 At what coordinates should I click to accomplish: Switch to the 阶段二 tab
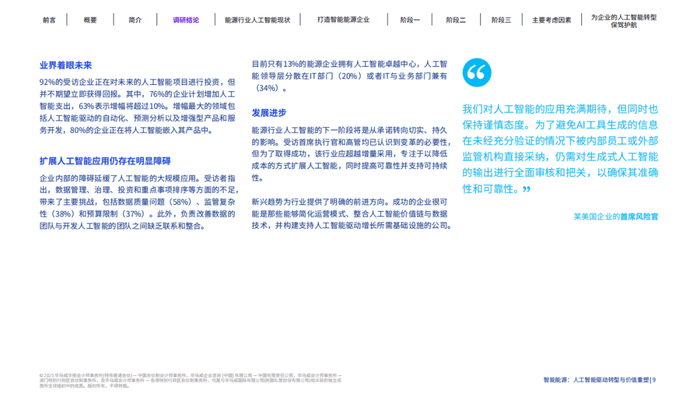[x=456, y=20]
